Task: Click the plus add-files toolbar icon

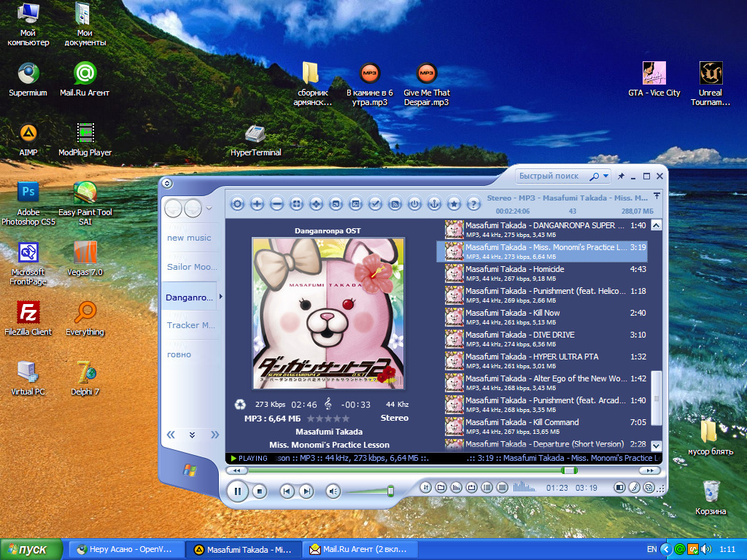Action: (257, 204)
